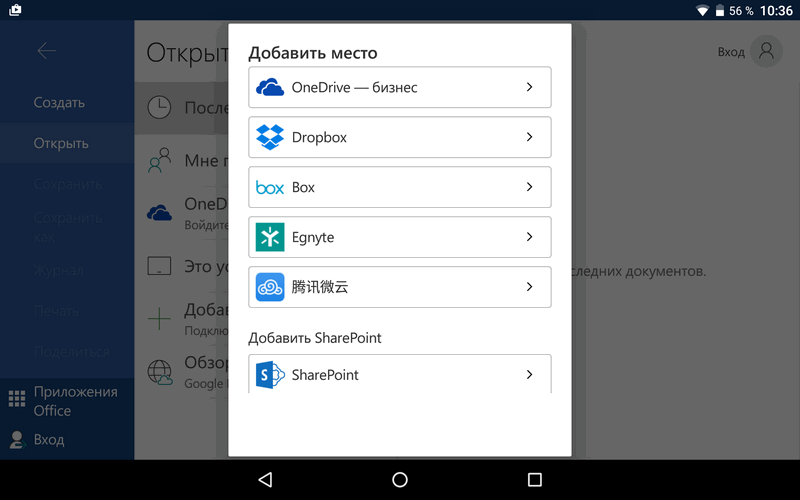Tap the green plus add place icon
Image resolution: width=800 pixels, height=500 pixels.
click(159, 319)
